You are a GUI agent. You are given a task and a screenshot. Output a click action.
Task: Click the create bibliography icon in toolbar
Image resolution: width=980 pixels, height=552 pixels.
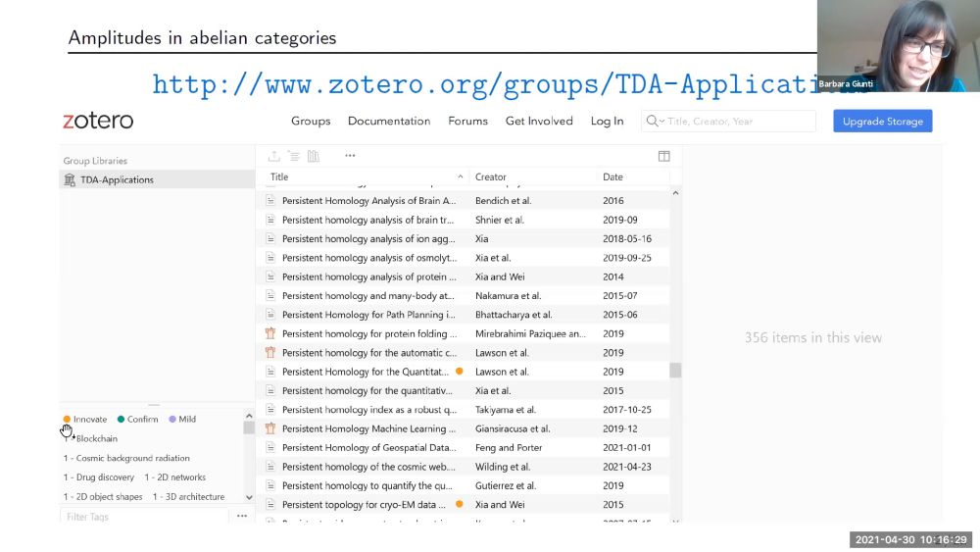point(294,156)
